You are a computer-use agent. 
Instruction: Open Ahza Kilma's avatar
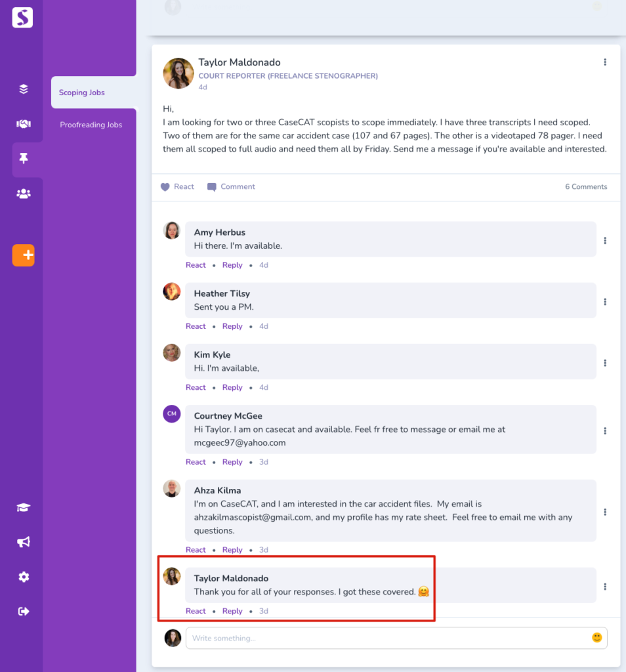point(172,488)
